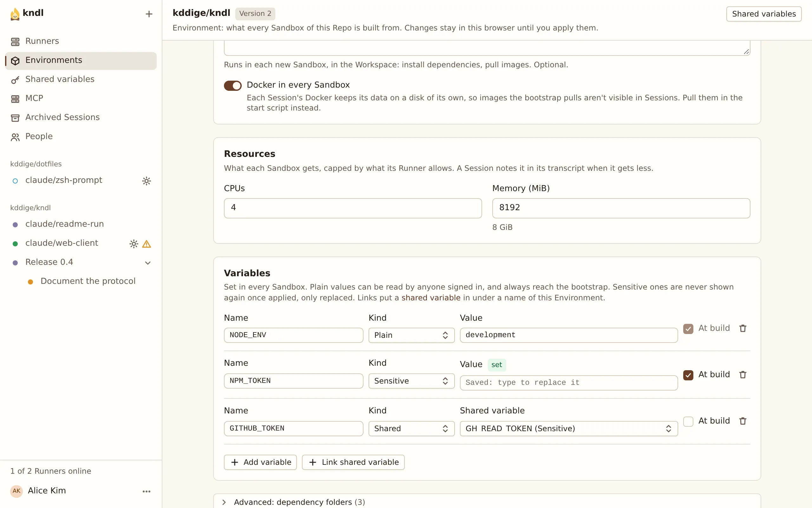This screenshot has height=508, width=812.
Task: Click the Saved: type to replace it field
Action: pos(569,383)
